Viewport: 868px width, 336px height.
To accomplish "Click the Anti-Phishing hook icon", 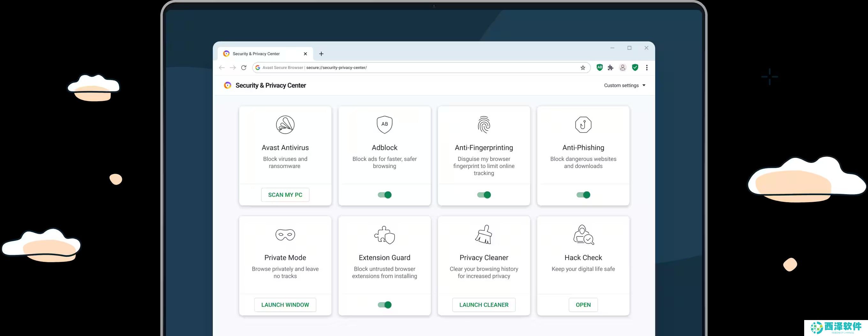I will [583, 125].
